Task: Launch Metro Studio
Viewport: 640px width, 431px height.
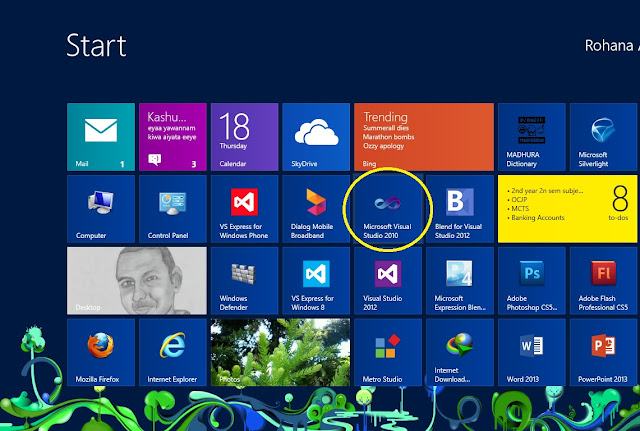Action: pyautogui.click(x=388, y=353)
